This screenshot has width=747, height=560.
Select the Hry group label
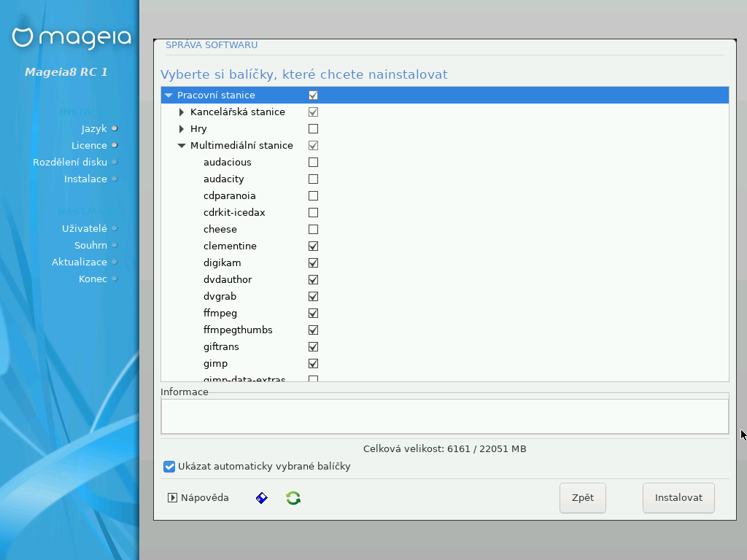[x=198, y=129]
